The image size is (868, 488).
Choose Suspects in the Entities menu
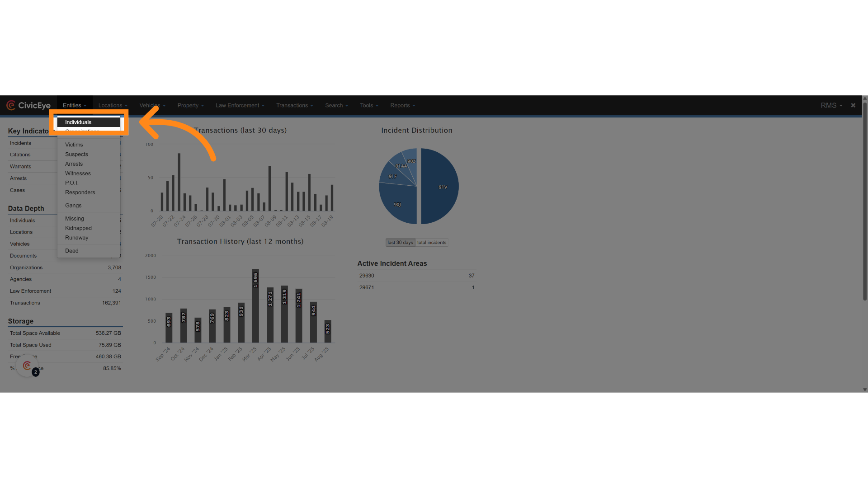tap(76, 155)
